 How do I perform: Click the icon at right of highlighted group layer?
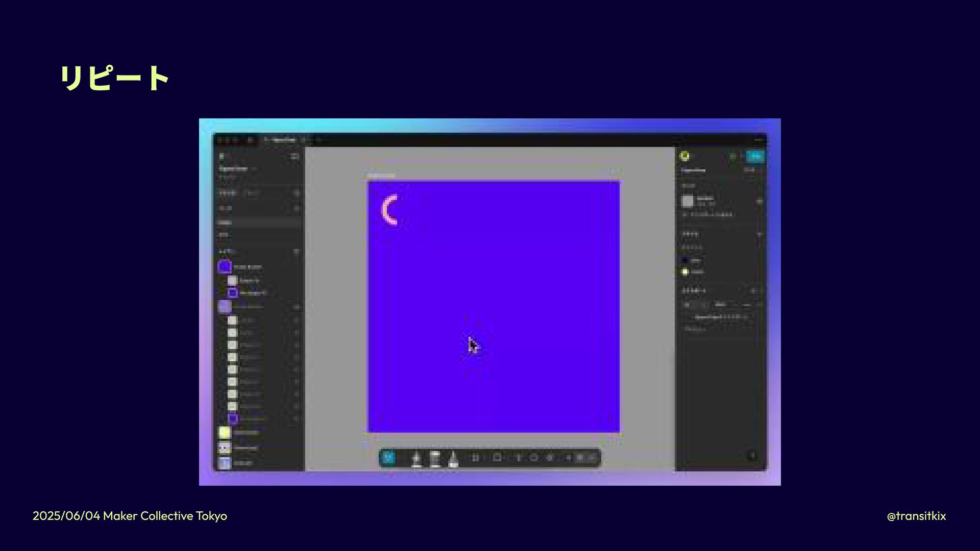tap(296, 307)
